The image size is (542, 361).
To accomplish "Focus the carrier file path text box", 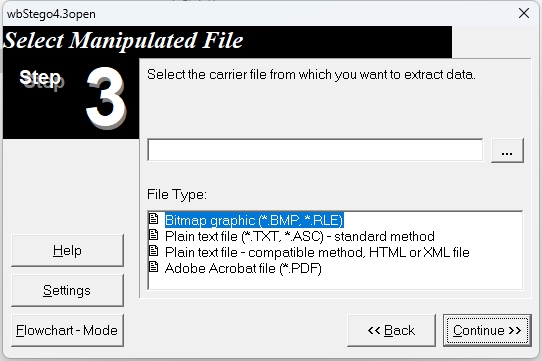I will [x=315, y=150].
